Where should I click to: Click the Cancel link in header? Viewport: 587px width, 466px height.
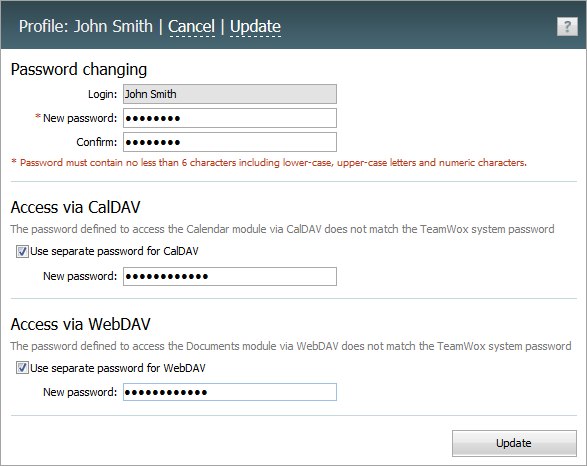(x=191, y=27)
